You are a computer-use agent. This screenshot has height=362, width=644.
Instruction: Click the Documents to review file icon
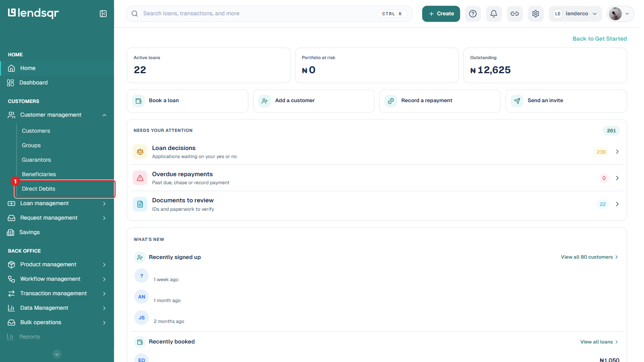click(x=140, y=204)
